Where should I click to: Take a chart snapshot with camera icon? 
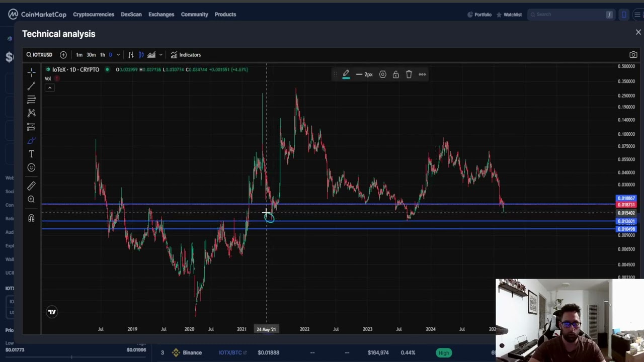[x=633, y=55]
